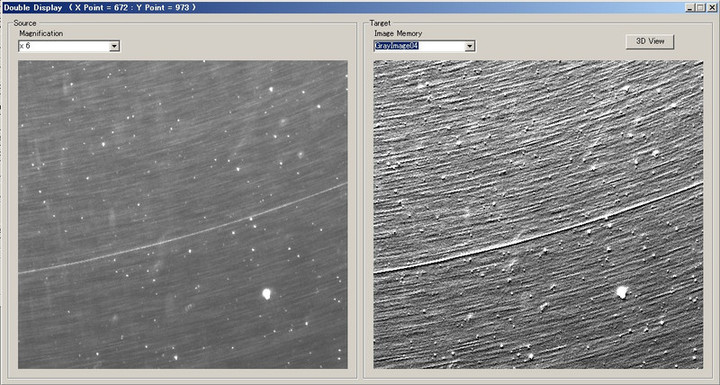
Task: Click the Magnification label
Action: pyautogui.click(x=41, y=34)
